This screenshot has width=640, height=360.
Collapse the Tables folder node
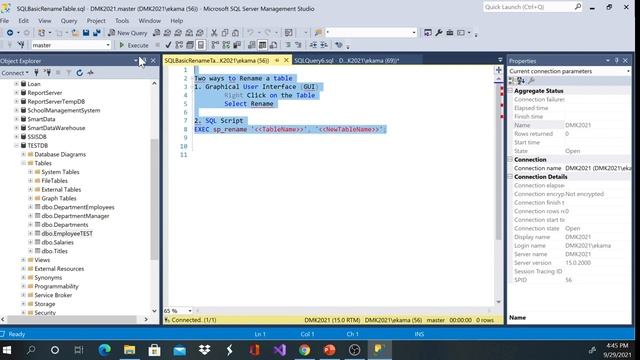(x=23, y=163)
